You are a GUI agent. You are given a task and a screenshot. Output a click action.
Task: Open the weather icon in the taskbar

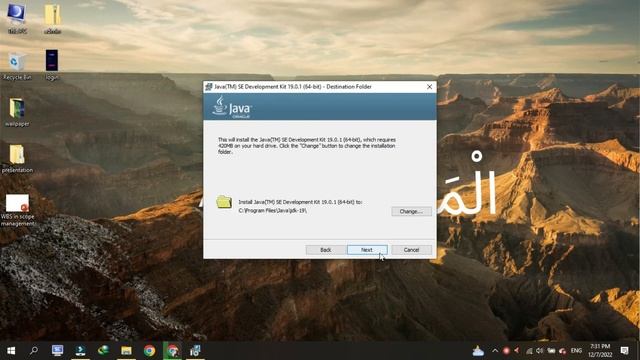pos(478,351)
